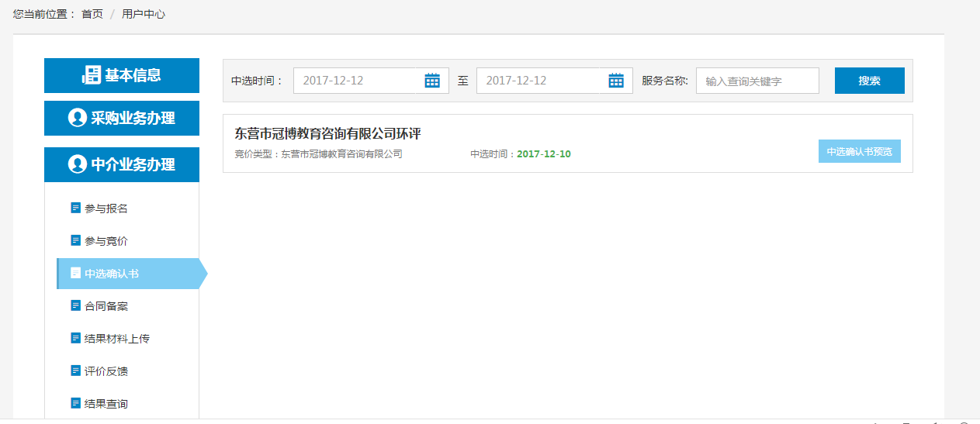Collapse the 中介业务办理 section
Screen dimensions: 980x424
click(122, 164)
